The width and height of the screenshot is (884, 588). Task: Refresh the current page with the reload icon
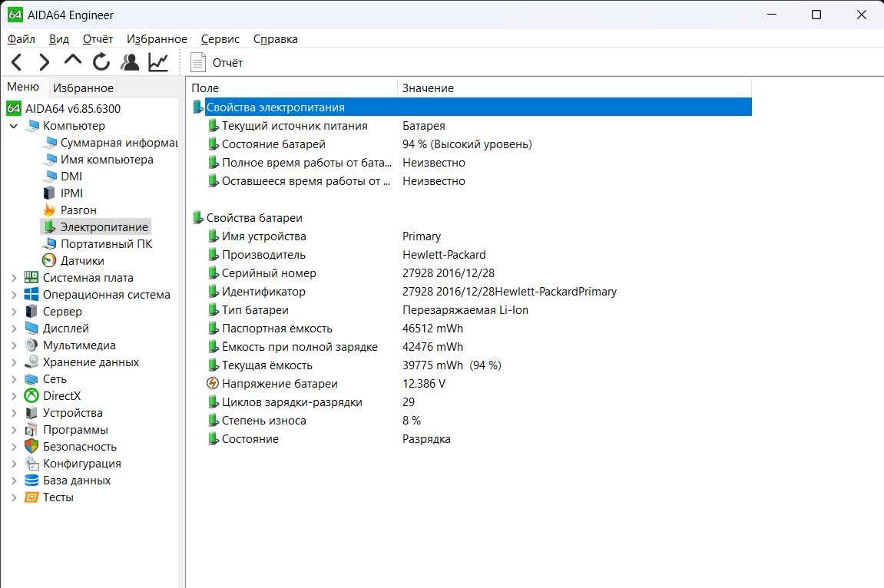tap(101, 62)
